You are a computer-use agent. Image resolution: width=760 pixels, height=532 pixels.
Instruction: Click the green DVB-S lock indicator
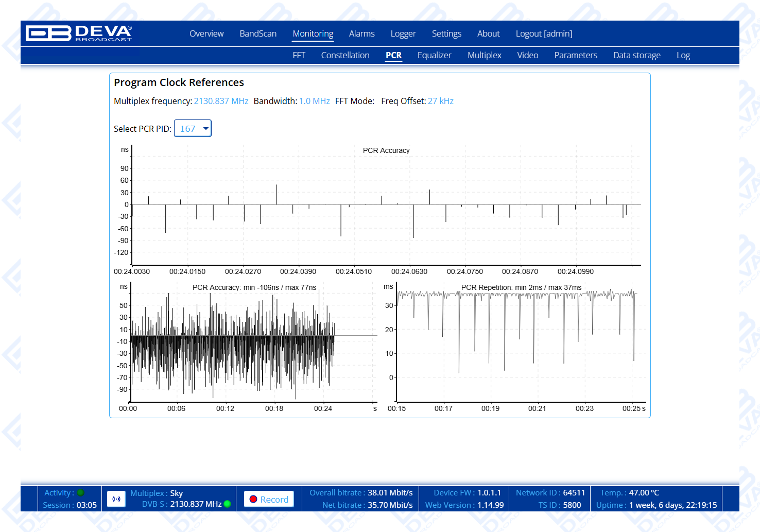[x=228, y=504]
